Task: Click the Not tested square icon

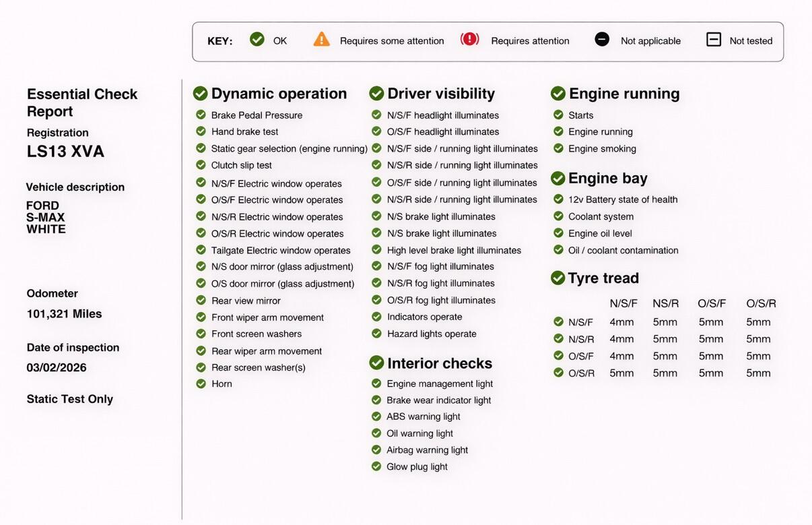Action: 714,40
